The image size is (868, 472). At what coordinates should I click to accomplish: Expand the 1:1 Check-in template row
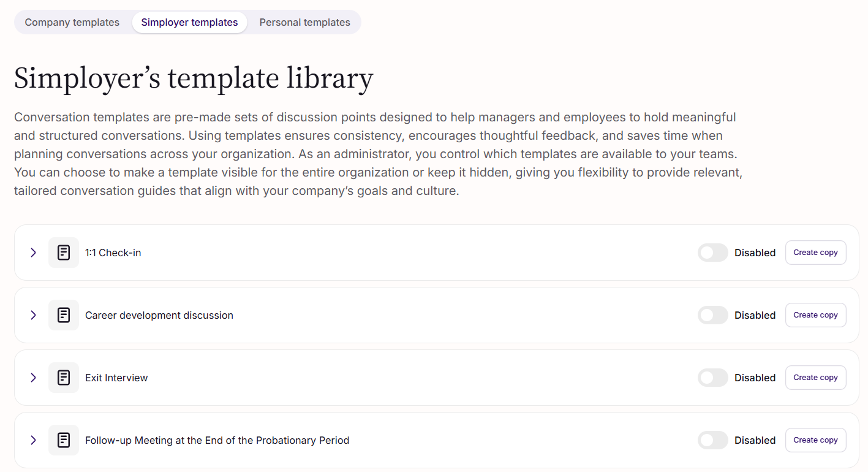(x=33, y=253)
